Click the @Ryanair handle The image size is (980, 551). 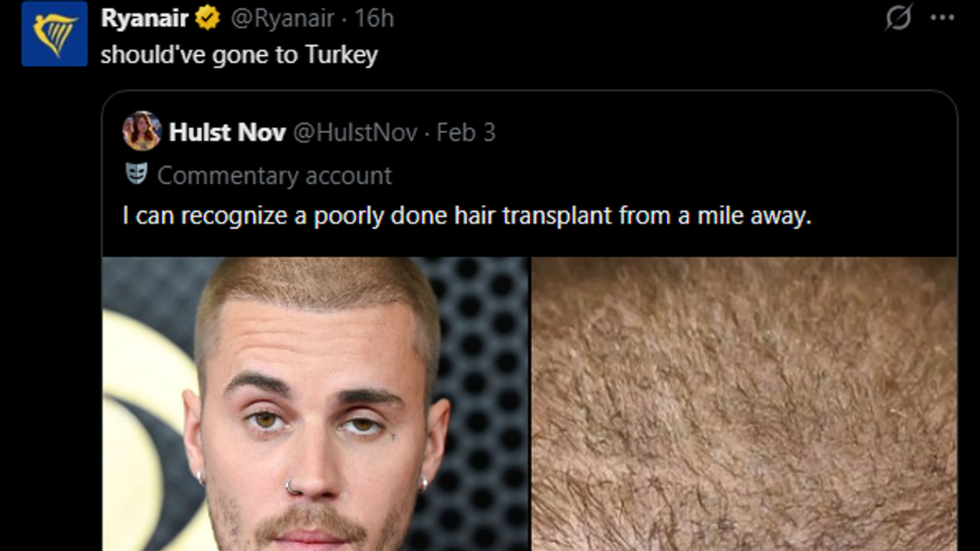click(x=282, y=18)
